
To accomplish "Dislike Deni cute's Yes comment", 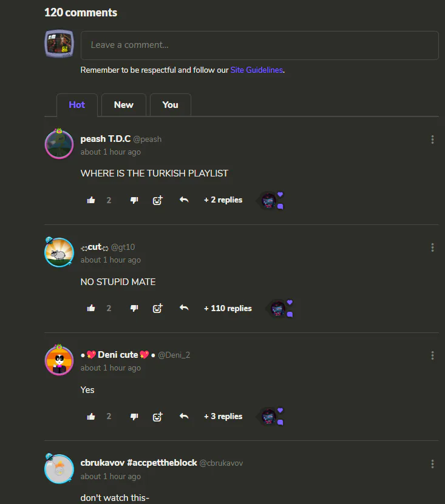I will [134, 417].
